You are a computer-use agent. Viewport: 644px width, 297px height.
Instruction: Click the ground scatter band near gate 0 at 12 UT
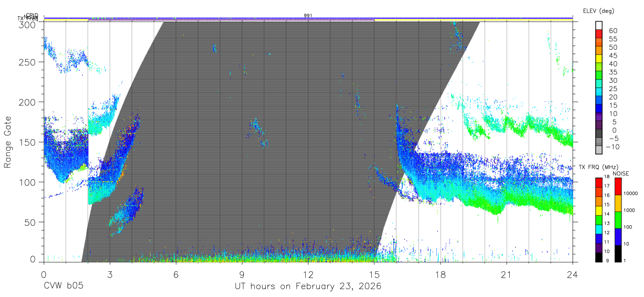point(308,257)
